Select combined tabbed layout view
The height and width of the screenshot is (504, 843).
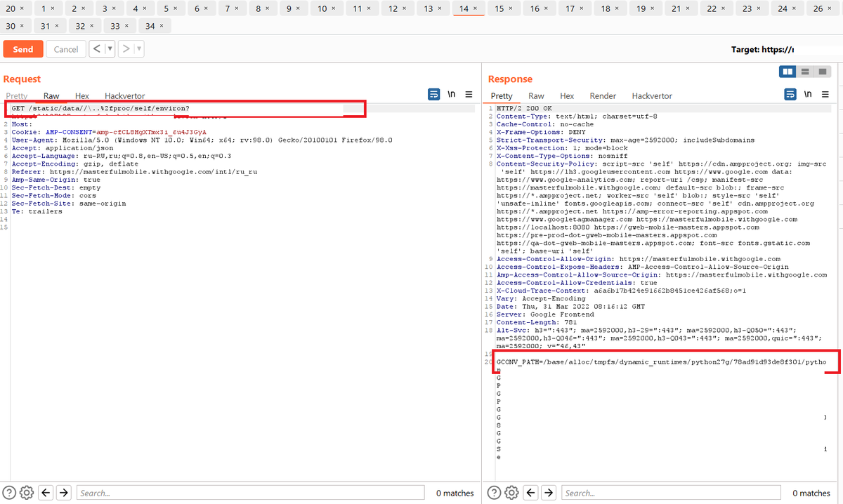pos(823,72)
